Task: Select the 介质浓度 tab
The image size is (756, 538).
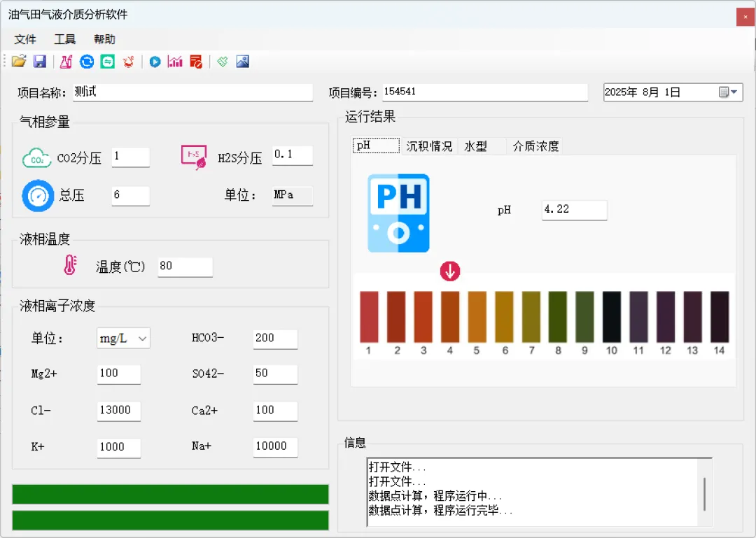Action: (x=535, y=146)
